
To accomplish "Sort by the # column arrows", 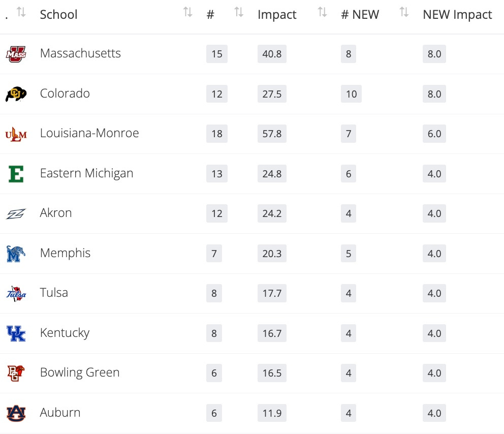I will click(x=239, y=13).
